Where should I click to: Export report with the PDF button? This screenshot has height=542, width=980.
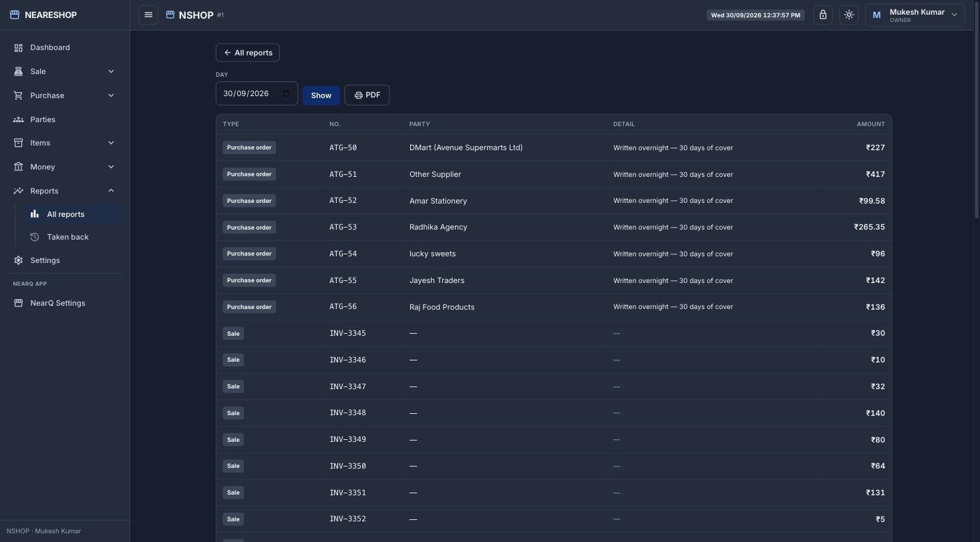pos(367,95)
